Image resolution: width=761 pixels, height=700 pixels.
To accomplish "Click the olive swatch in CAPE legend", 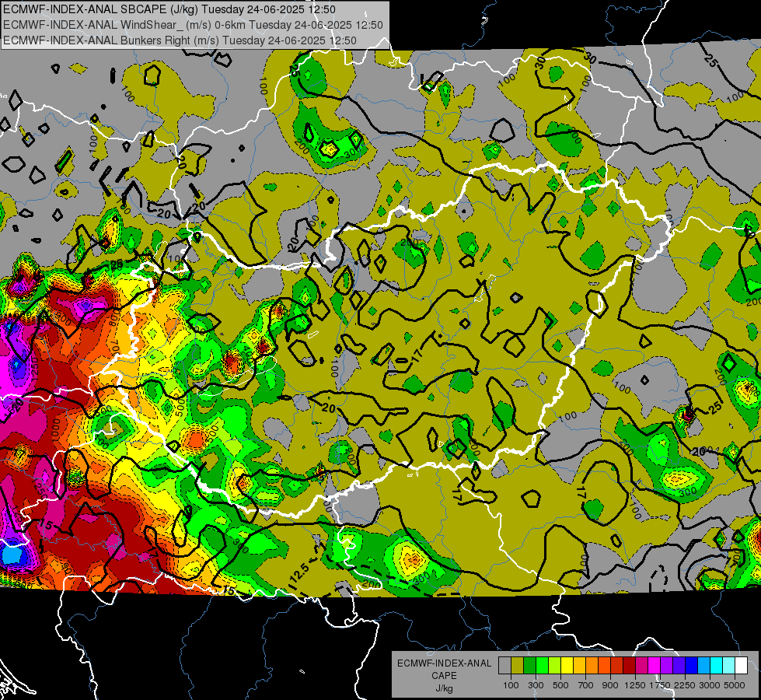I will (x=517, y=666).
